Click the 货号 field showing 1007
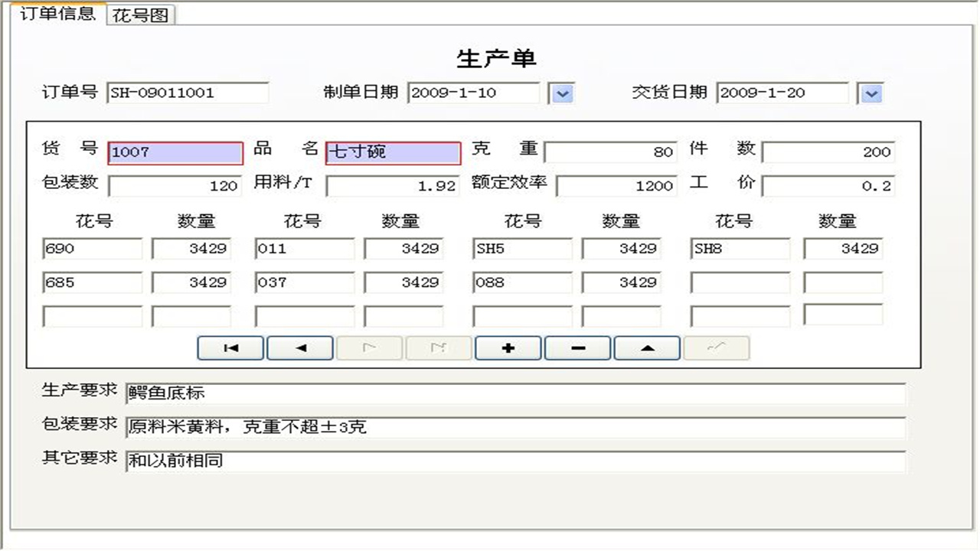Image resolution: width=980 pixels, height=551 pixels. [x=175, y=152]
